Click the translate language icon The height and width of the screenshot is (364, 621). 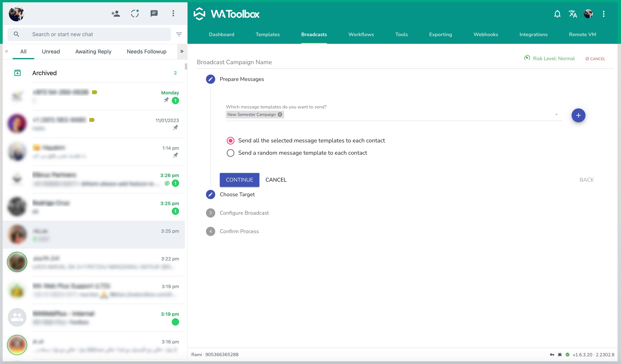(573, 14)
